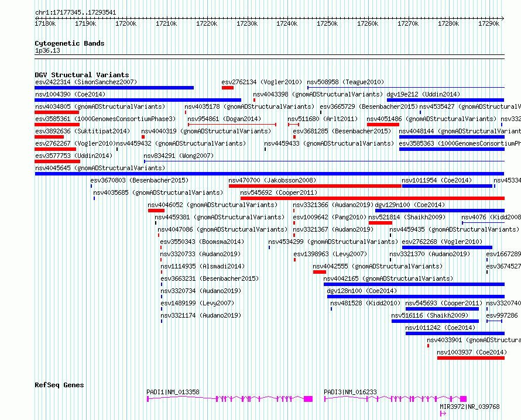Select the nsv954861 (Dogan2014) variant label
This screenshot has height=420, width=521.
click(x=224, y=119)
